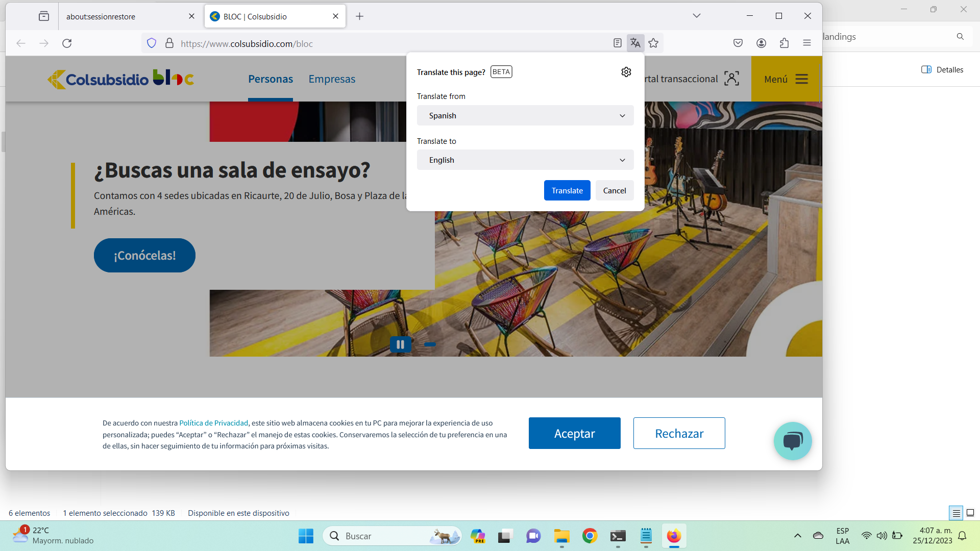Open Firefox extensions puzzle icon

[784, 43]
